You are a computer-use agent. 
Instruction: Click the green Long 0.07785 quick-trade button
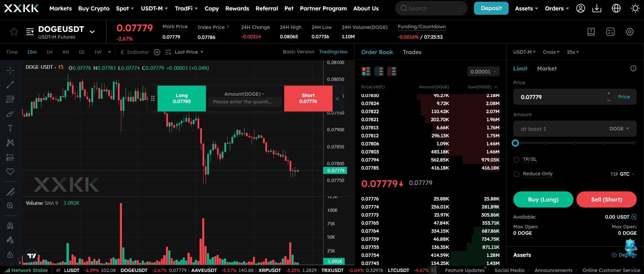(182, 98)
